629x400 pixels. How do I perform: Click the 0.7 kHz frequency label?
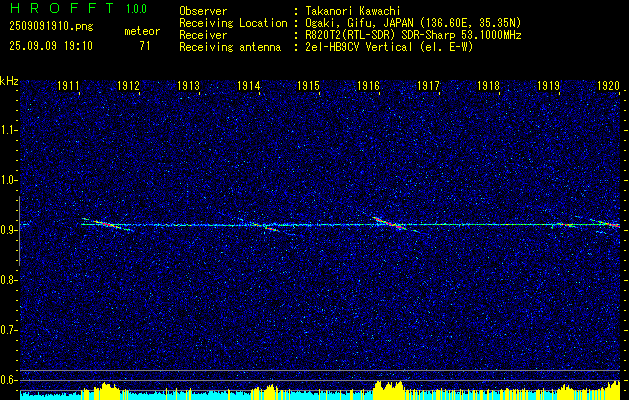pyautogui.click(x=7, y=330)
